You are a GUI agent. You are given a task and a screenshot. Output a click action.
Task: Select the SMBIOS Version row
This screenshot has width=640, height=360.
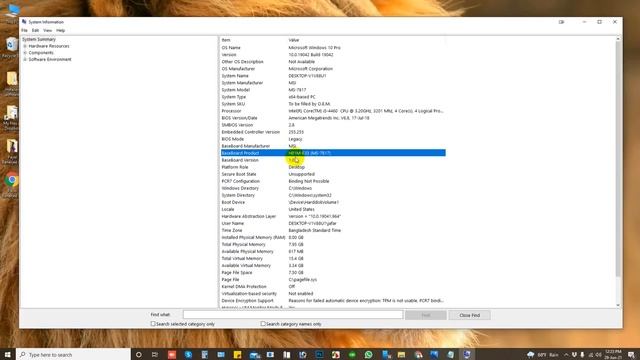tap(333, 125)
